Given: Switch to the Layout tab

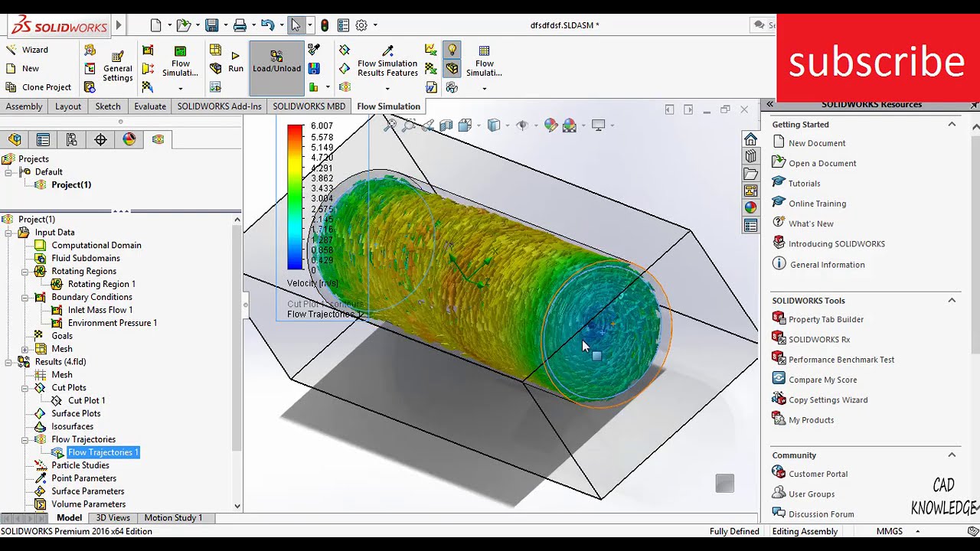Looking at the screenshot, I should (x=68, y=106).
